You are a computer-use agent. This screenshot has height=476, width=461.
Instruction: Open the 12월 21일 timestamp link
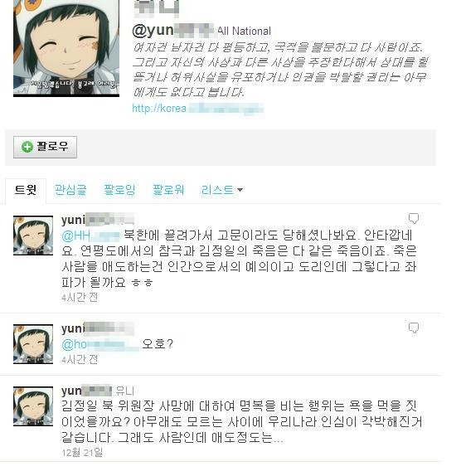[x=82, y=453]
